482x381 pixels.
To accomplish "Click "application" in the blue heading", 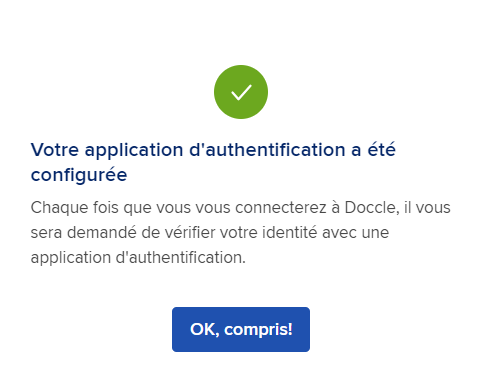I will click(x=134, y=150).
